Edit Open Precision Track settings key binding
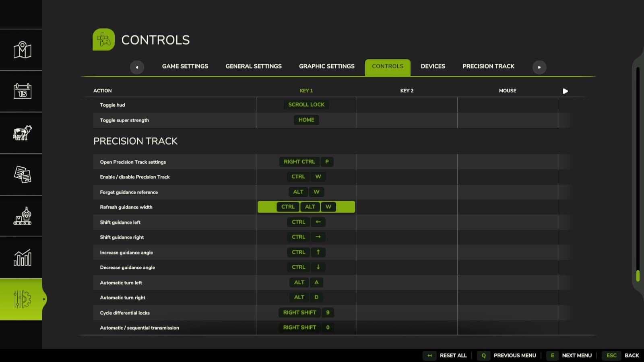Viewport: 644px width, 362px height. click(306, 162)
